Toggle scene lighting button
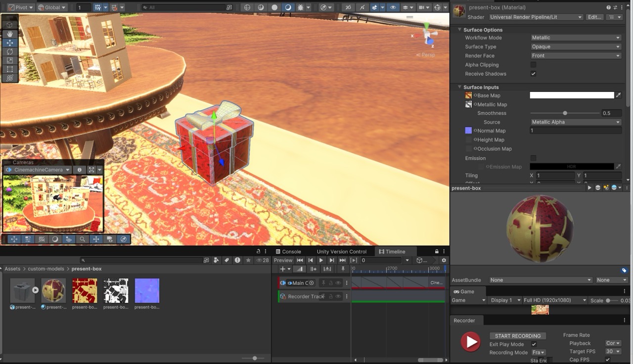 pos(287,7)
